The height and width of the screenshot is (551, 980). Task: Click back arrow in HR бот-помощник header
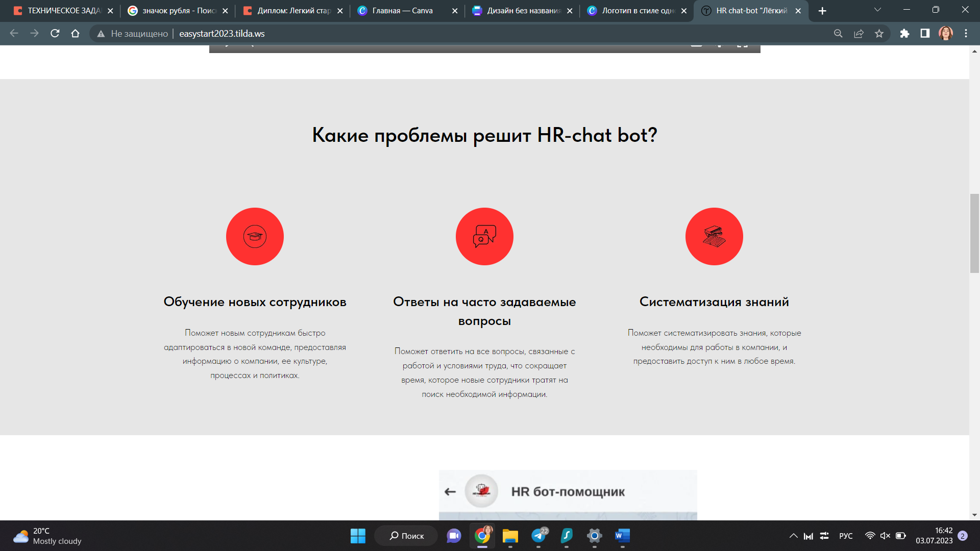pyautogui.click(x=450, y=492)
